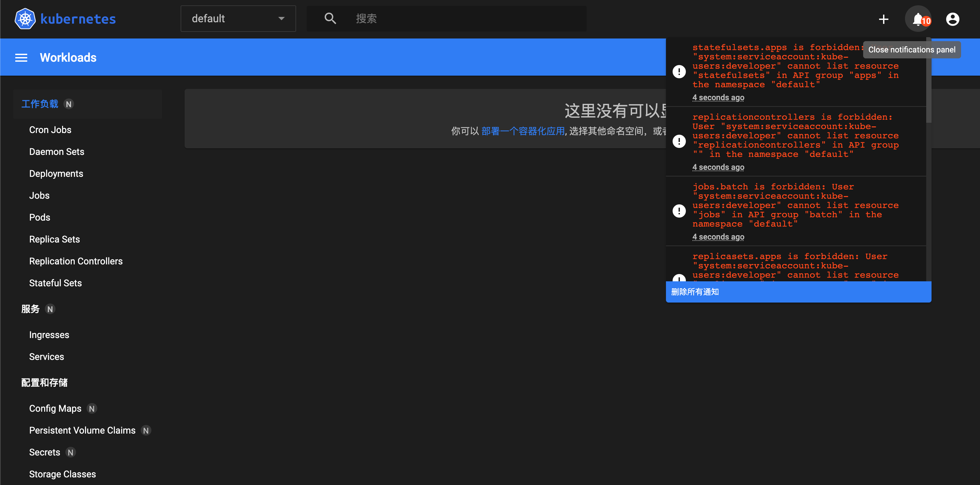Image resolution: width=980 pixels, height=485 pixels.
Task: Open Ingresses in the sidebar
Action: point(49,335)
